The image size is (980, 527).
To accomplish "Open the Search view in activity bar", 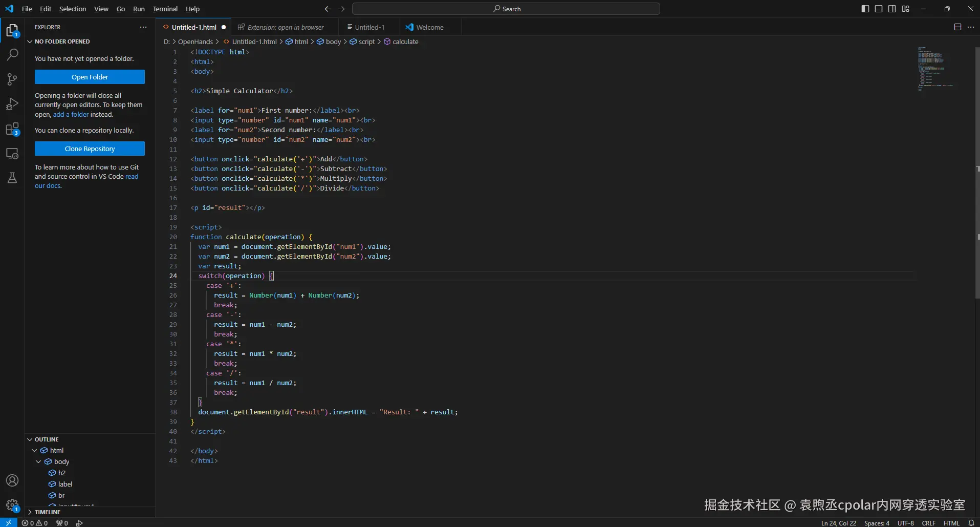I will pos(12,54).
